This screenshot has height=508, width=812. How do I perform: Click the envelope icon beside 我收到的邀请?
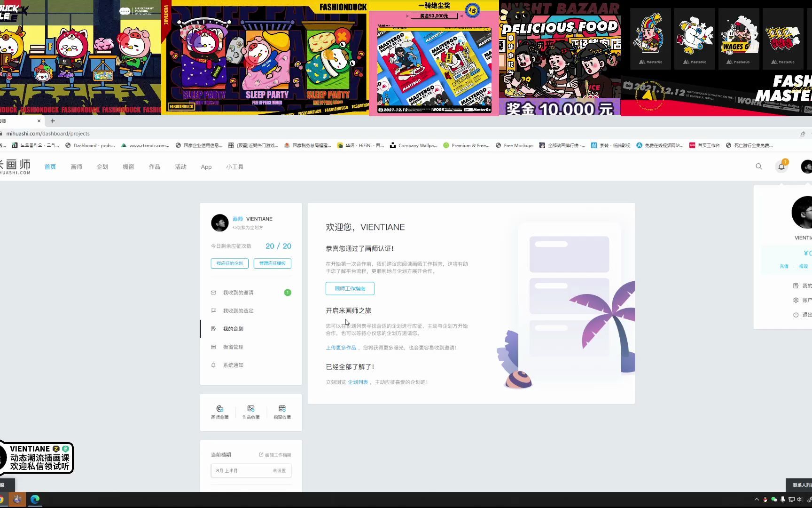point(213,293)
